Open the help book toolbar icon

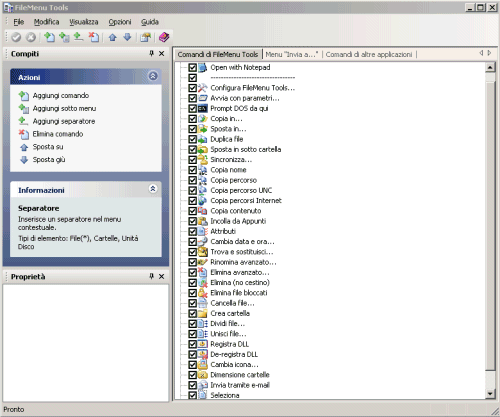coord(164,37)
